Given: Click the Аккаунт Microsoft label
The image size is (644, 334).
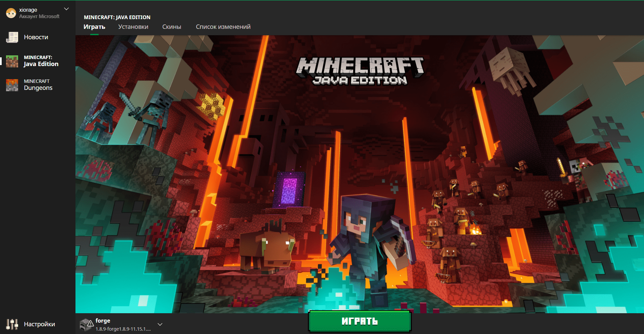Looking at the screenshot, I should [39, 16].
